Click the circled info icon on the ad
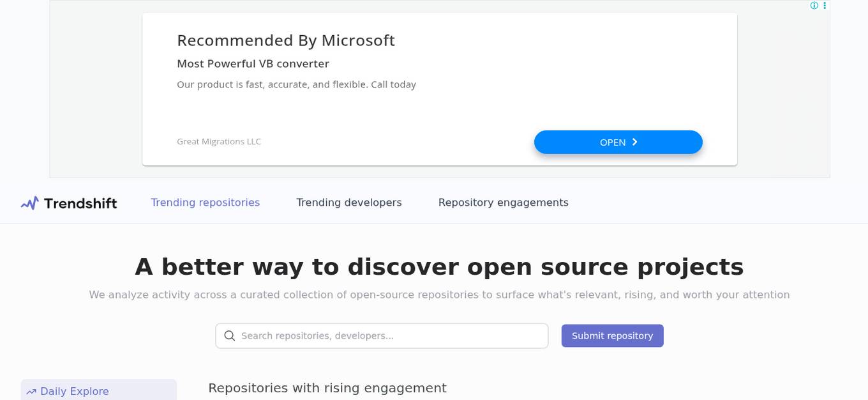This screenshot has width=868, height=400. point(814,5)
